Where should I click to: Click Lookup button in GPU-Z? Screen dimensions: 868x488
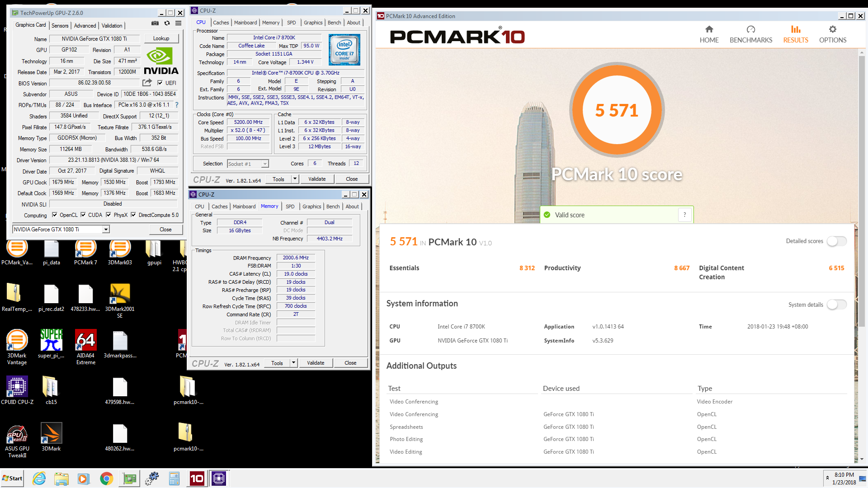tap(161, 38)
